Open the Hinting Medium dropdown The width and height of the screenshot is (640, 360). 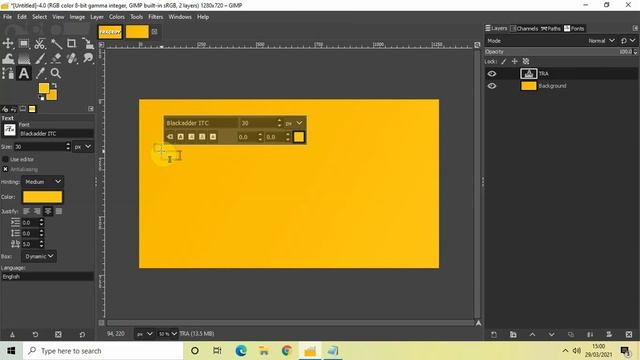[x=43, y=182]
